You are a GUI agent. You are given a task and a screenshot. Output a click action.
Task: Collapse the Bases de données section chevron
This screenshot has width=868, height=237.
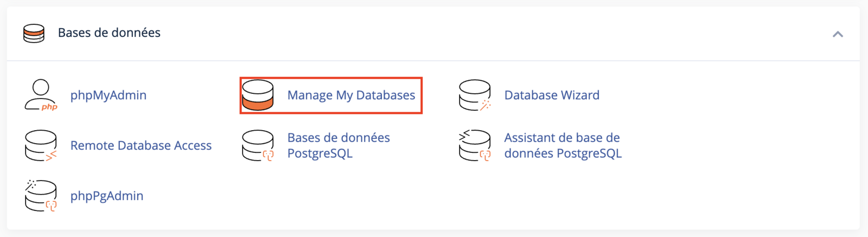[838, 34]
